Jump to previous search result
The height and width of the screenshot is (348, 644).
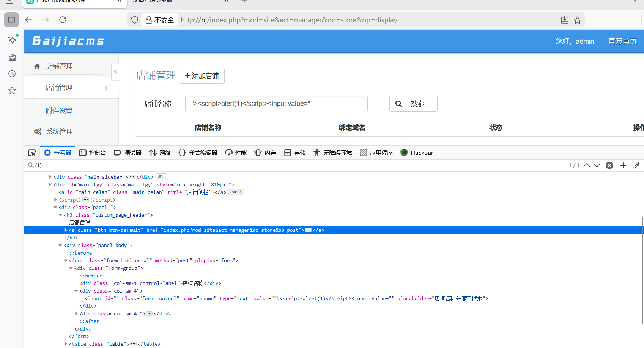click(x=587, y=165)
